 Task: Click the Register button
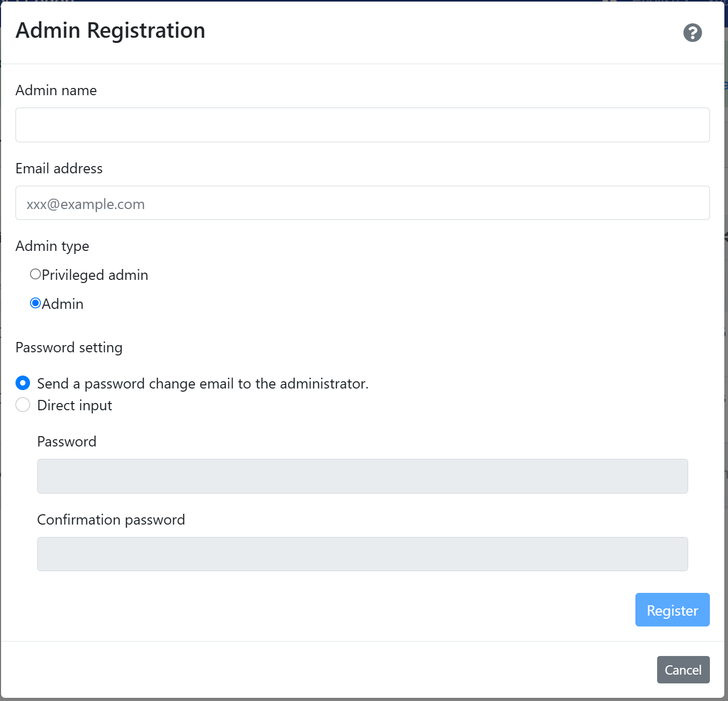(x=672, y=609)
